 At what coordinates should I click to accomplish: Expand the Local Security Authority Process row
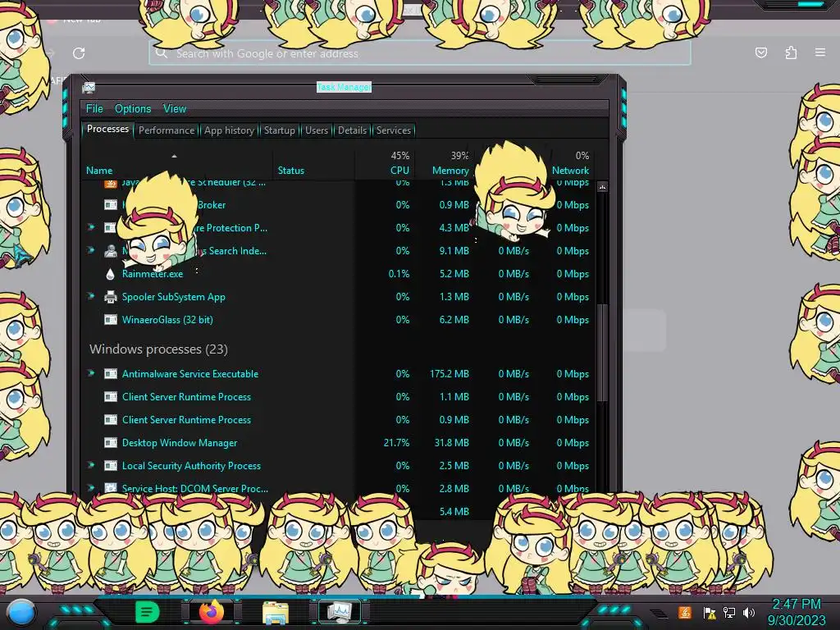(x=91, y=465)
